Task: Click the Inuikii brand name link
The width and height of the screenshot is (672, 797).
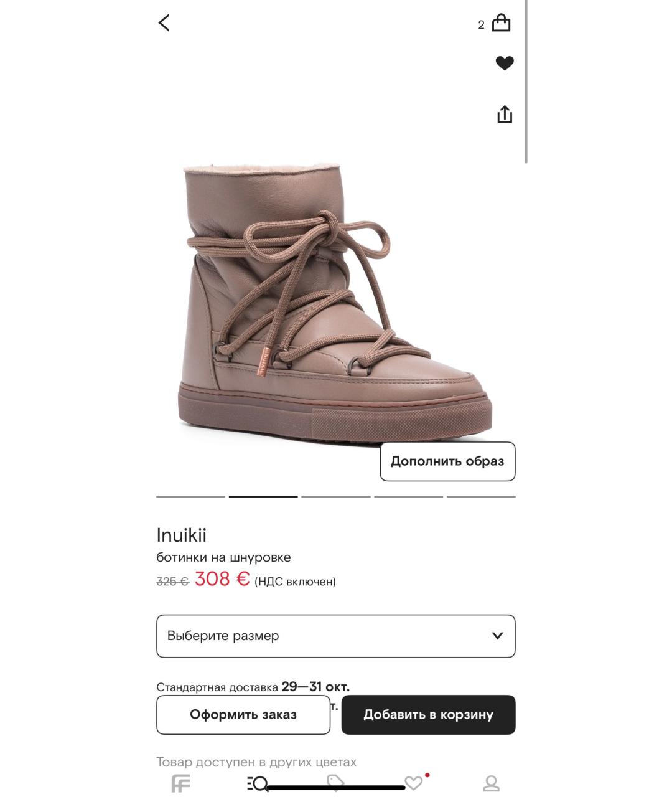Action: tap(181, 535)
